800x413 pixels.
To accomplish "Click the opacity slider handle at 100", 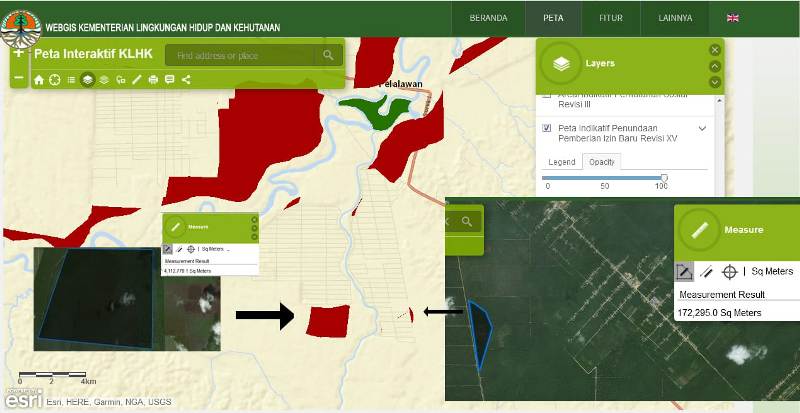I will point(664,178).
